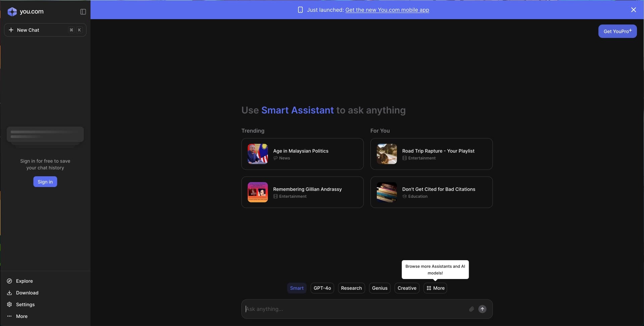
Task: Click the Bad Citations books thumbnail
Action: pos(387,192)
